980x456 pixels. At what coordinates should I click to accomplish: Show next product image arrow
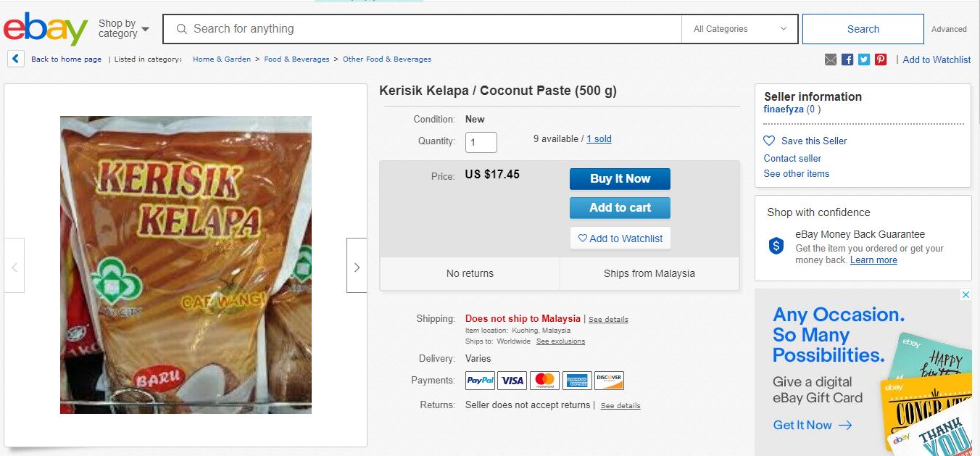click(x=357, y=265)
